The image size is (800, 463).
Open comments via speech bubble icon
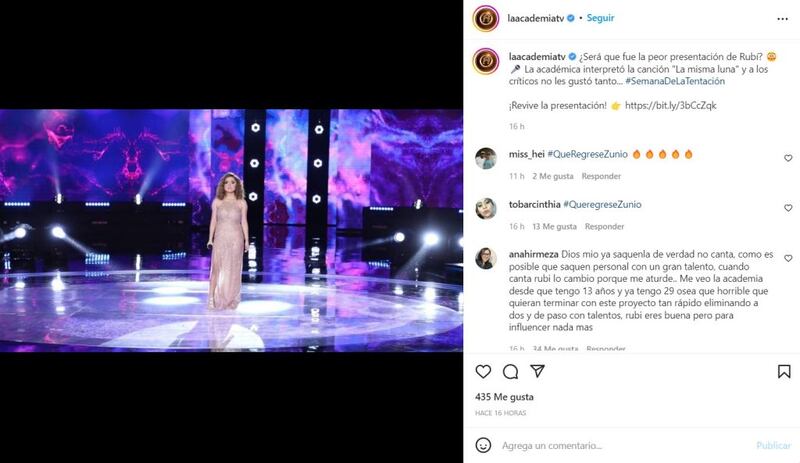[510, 372]
